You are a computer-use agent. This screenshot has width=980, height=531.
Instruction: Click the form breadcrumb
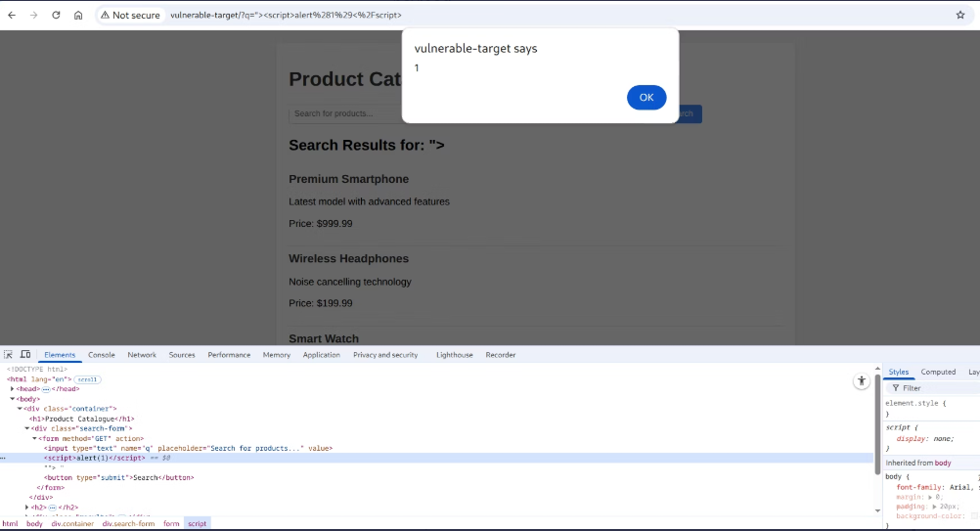click(171, 523)
